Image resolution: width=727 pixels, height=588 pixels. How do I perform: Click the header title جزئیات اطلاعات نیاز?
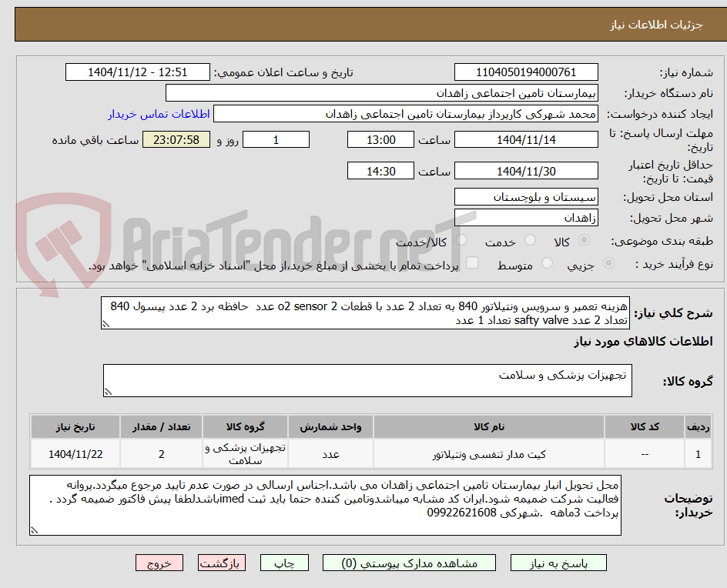656,25
